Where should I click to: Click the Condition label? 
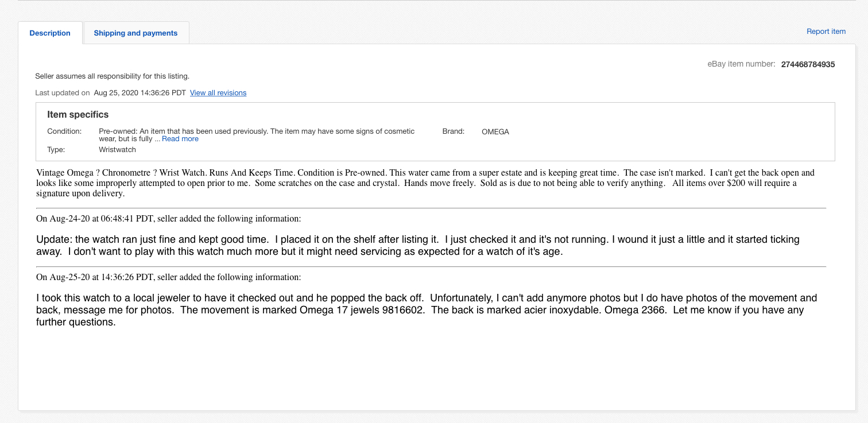(x=64, y=131)
